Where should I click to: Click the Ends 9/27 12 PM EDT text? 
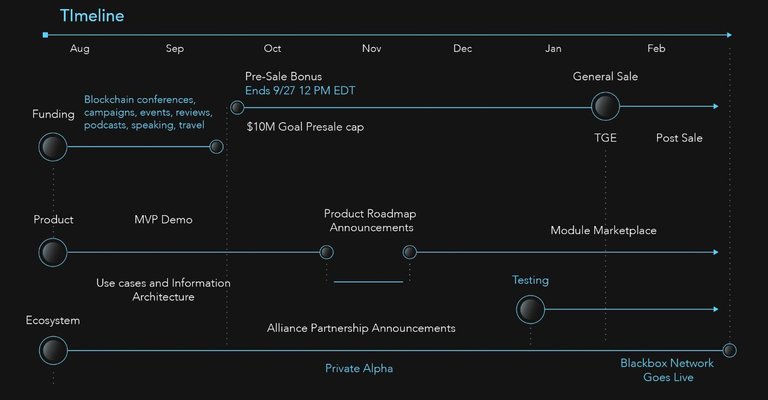(x=300, y=91)
